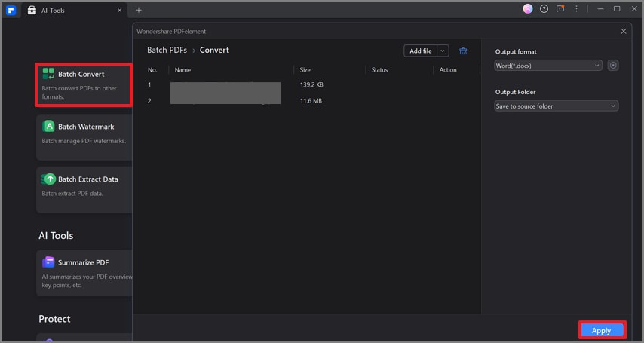Expand the Add file dropdown arrow
This screenshot has width=644, height=343.
point(443,51)
